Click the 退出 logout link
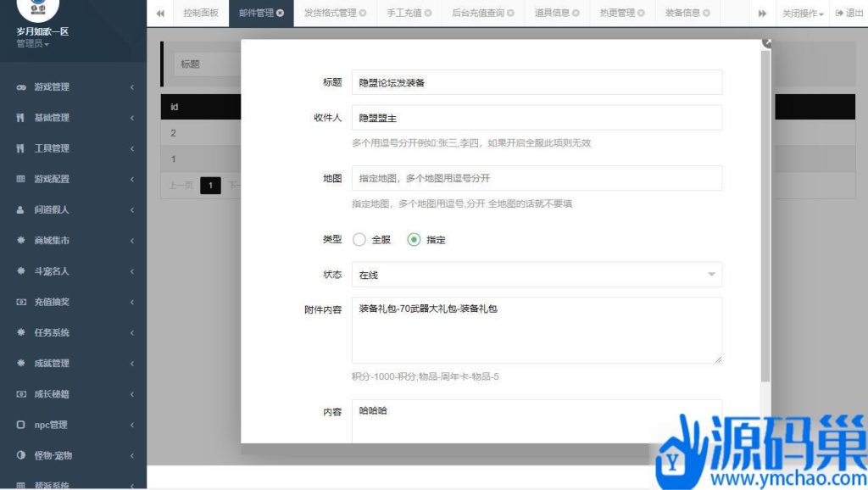The height and width of the screenshot is (490, 868). 849,14
